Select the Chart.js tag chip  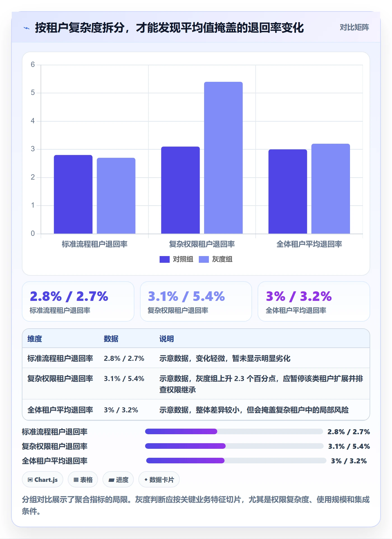tap(43, 480)
